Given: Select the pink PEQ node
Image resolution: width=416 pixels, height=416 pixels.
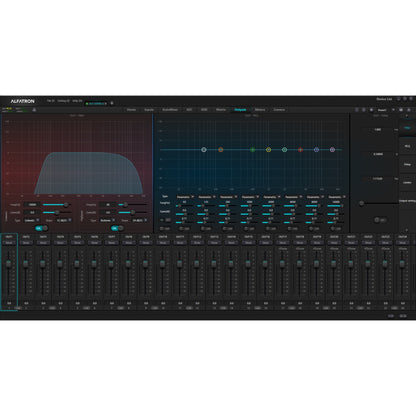Looking at the screenshot, I should (332, 150).
